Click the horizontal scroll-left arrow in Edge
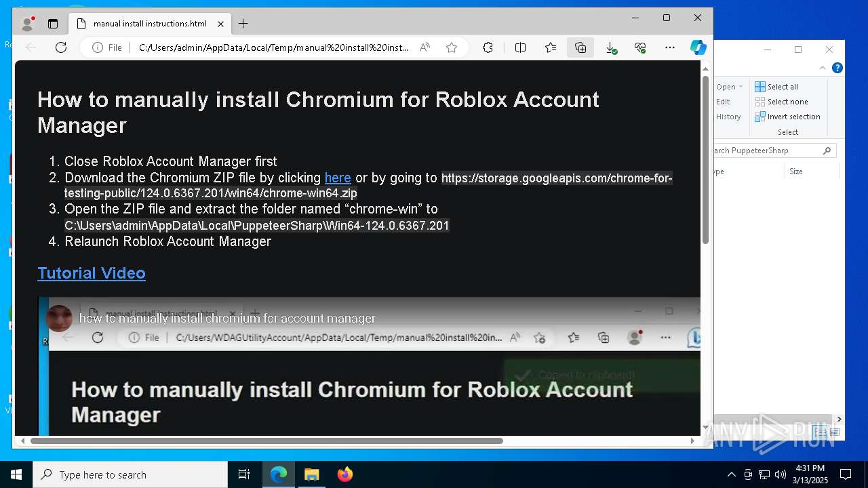Screen dimensions: 868x488 point(22,441)
